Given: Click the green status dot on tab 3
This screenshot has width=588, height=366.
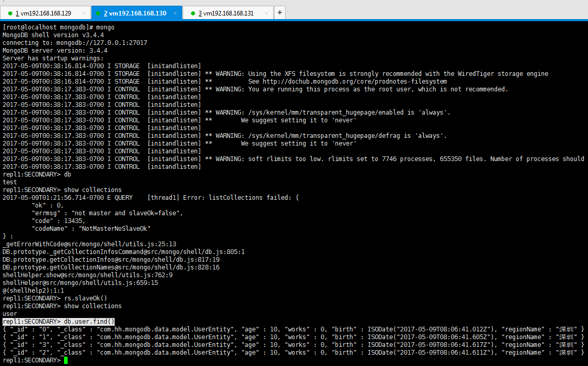Looking at the screenshot, I should 193,13.
